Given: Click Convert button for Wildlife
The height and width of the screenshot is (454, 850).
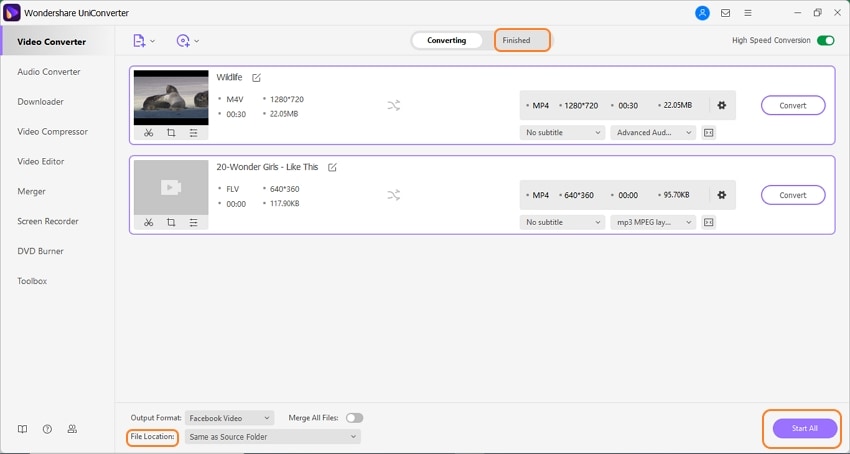Looking at the screenshot, I should click(793, 106).
